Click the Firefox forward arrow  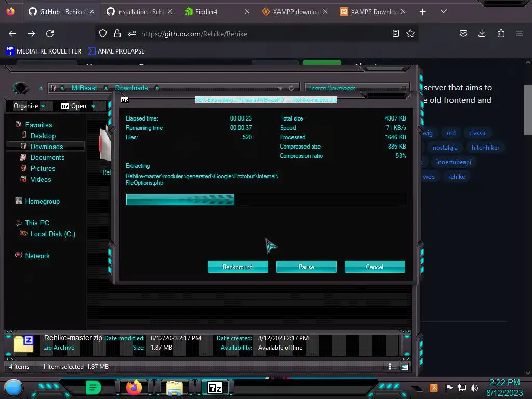tap(31, 34)
